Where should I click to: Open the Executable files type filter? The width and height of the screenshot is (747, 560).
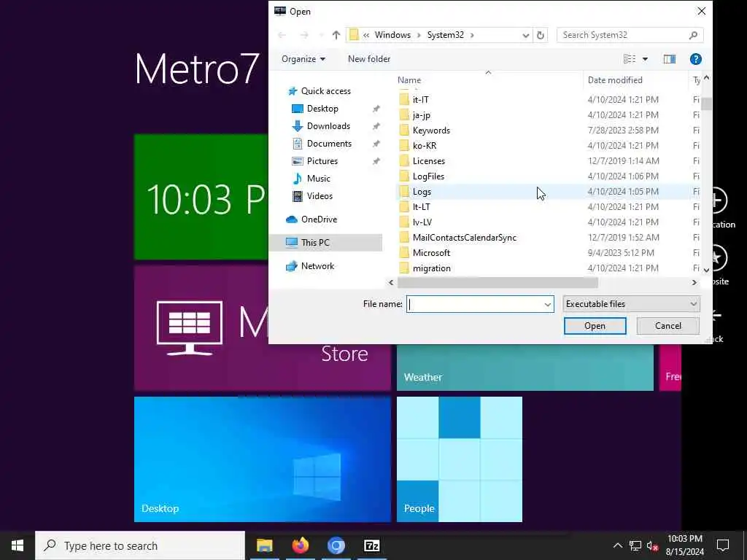coord(631,304)
